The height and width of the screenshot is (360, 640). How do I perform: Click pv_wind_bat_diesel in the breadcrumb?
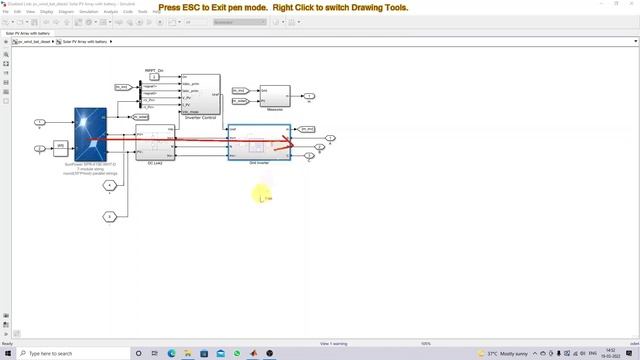click(33, 42)
